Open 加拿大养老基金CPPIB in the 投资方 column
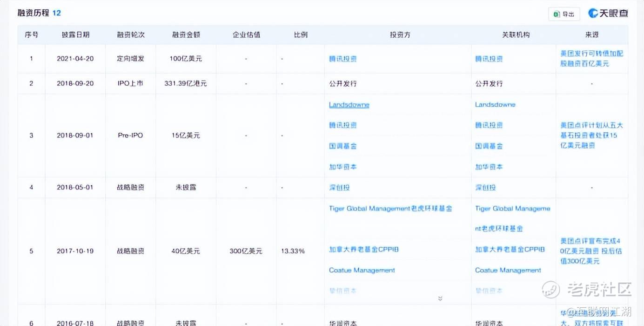The image size is (644, 326). [363, 250]
